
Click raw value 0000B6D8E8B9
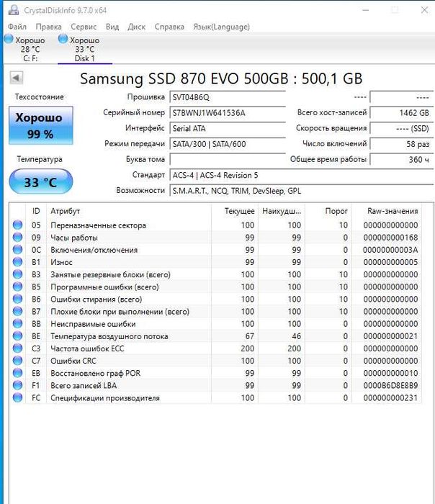coord(390,385)
